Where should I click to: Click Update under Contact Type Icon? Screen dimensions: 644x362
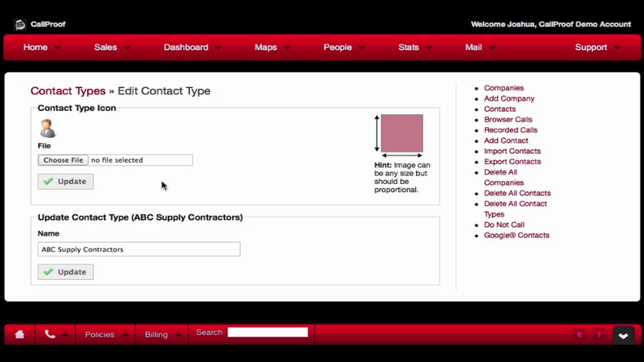(x=66, y=182)
